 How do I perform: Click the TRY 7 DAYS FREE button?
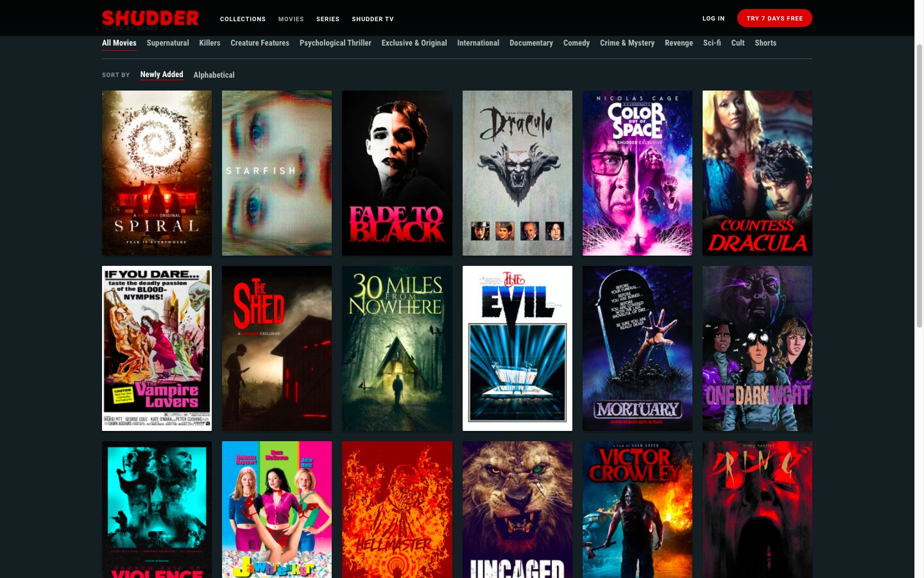tap(774, 18)
